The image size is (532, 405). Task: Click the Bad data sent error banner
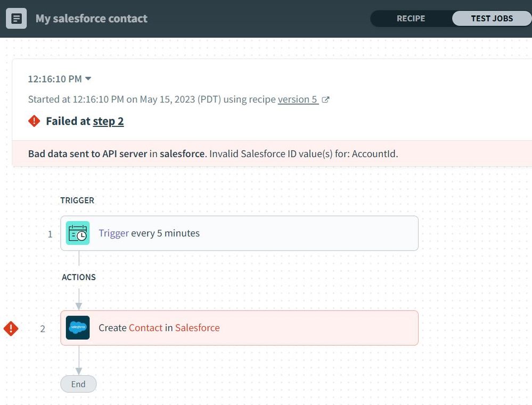coord(213,154)
